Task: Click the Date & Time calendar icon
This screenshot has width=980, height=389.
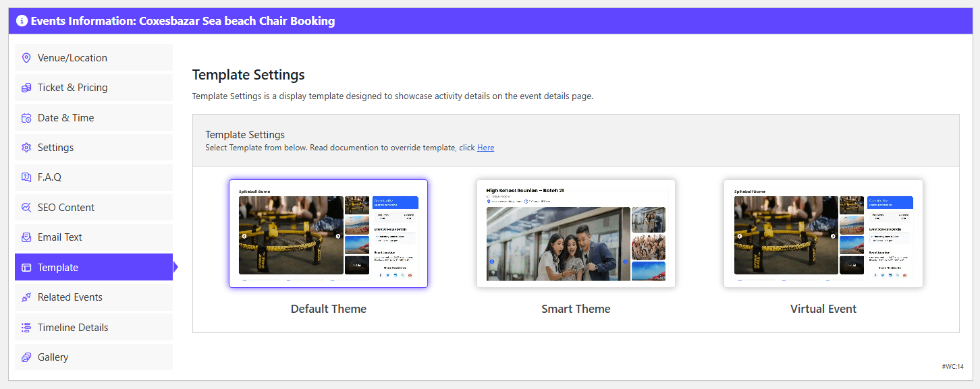Action: pyautogui.click(x=26, y=118)
